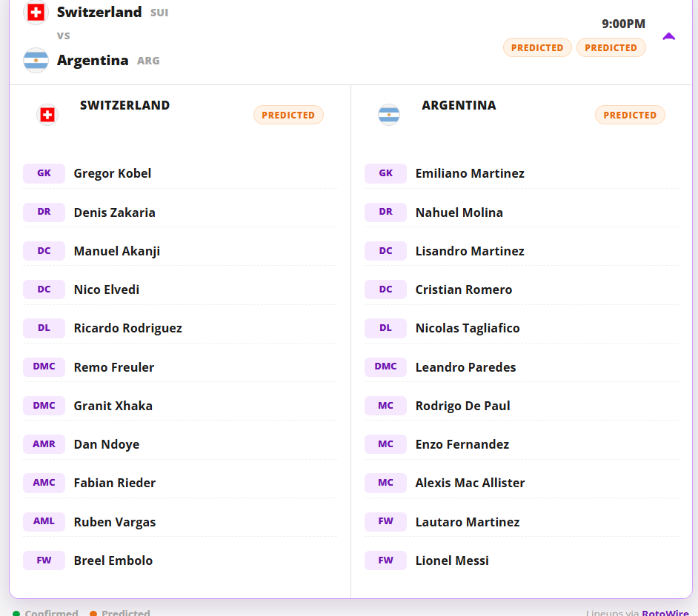Select player Breel Embolo
This screenshot has height=616, width=698.
pos(113,560)
